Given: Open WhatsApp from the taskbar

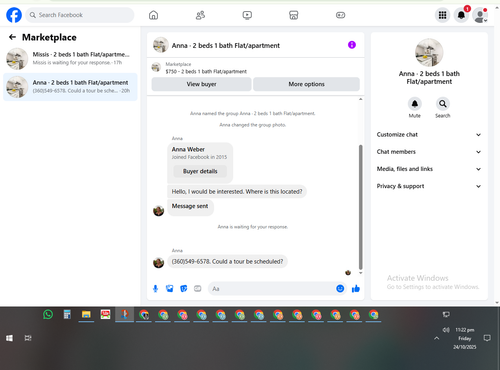Looking at the screenshot, I should 48,314.
